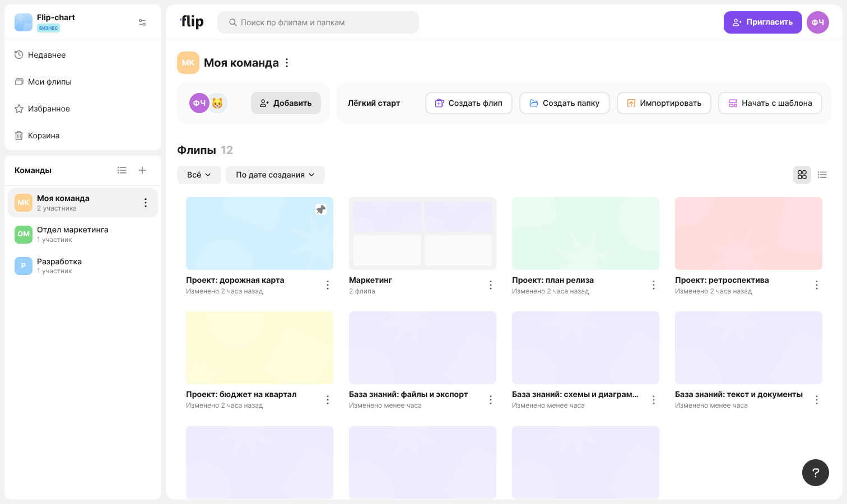This screenshot has height=504, width=847.
Task: Add a new team with plus icon
Action: 142,170
